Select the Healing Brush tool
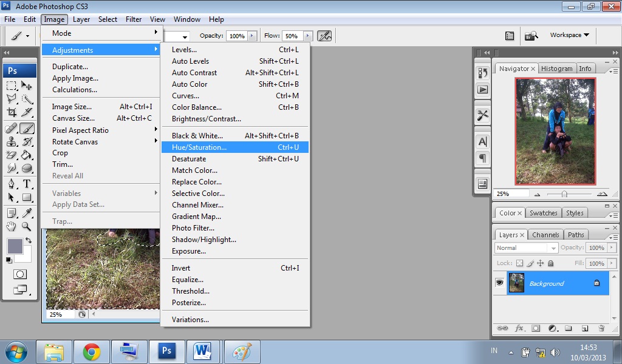The height and width of the screenshot is (364, 622). click(12, 129)
